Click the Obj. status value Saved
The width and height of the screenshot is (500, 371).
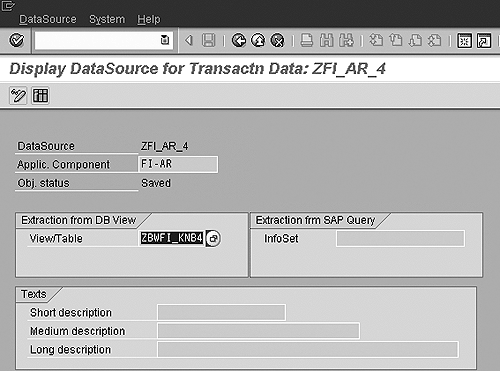tap(156, 183)
